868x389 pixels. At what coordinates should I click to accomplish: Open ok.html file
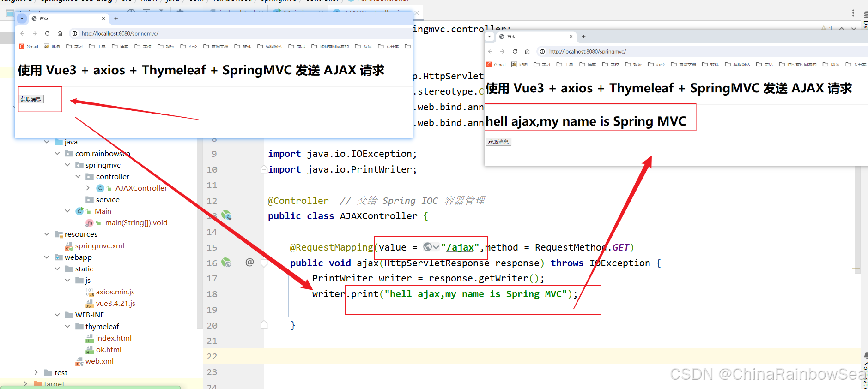[109, 349]
